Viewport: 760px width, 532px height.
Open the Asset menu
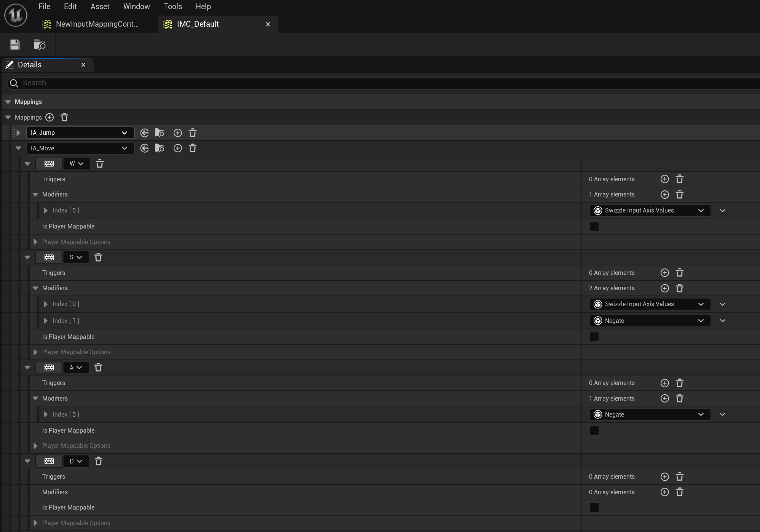(100, 6)
